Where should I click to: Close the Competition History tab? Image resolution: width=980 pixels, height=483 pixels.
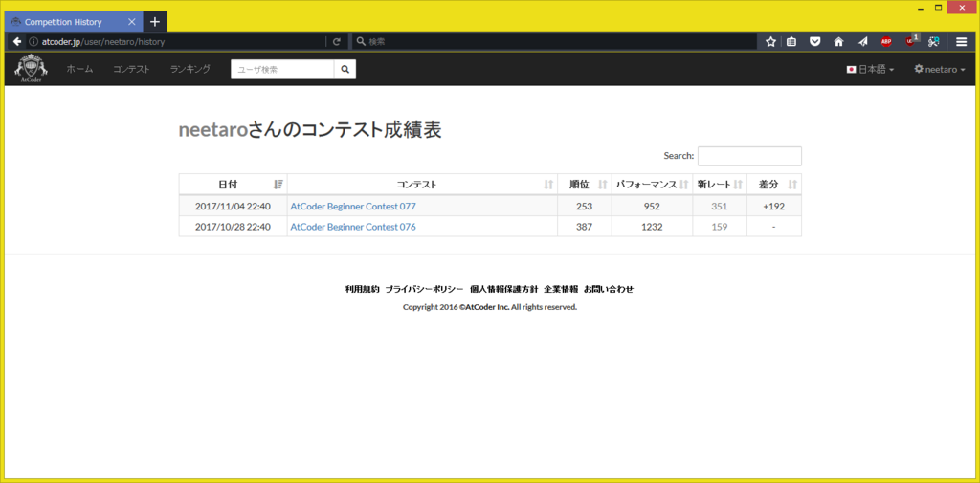point(131,22)
